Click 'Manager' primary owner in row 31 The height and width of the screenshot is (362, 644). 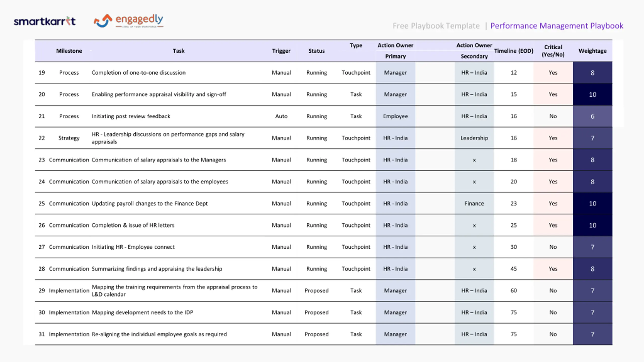pyautogui.click(x=395, y=334)
